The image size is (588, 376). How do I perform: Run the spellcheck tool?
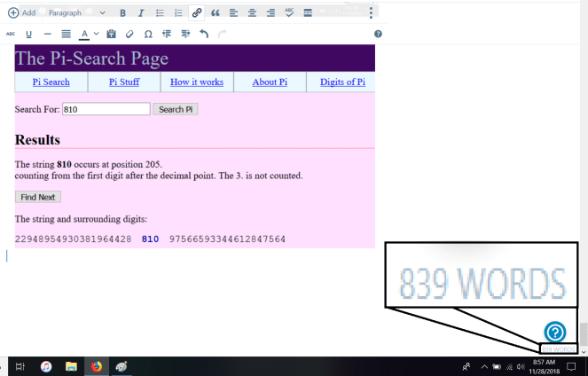point(289,12)
